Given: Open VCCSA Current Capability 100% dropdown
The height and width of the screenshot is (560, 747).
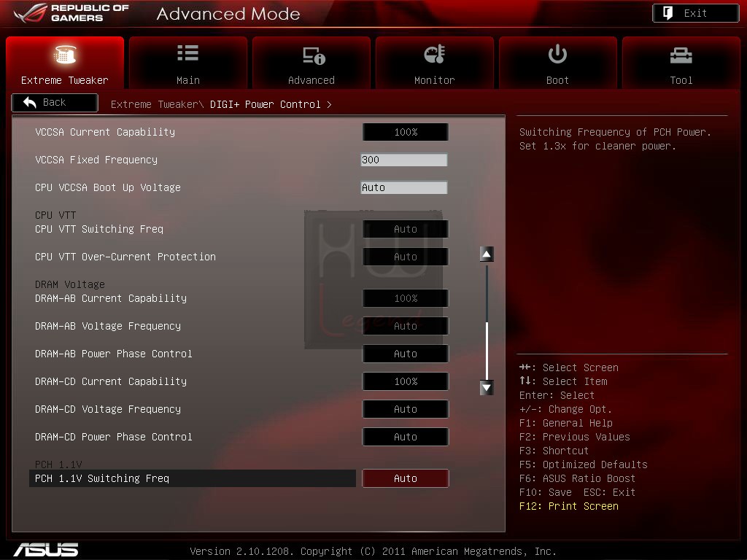Looking at the screenshot, I should click(406, 132).
